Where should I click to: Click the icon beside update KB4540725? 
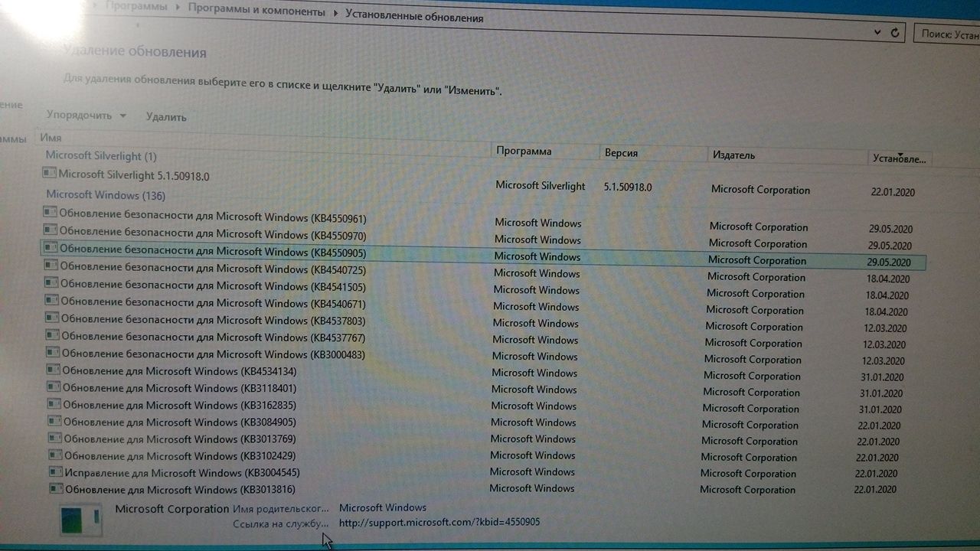point(51,265)
